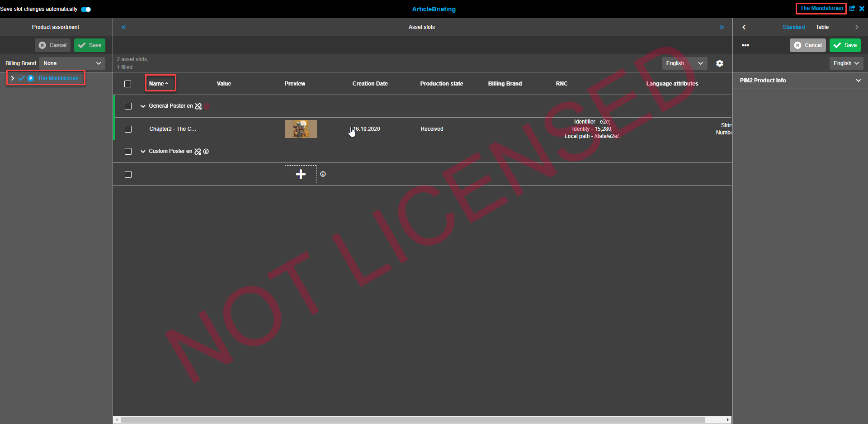Cancel changes in Product assortment panel
The height and width of the screenshot is (424, 868).
coord(52,45)
